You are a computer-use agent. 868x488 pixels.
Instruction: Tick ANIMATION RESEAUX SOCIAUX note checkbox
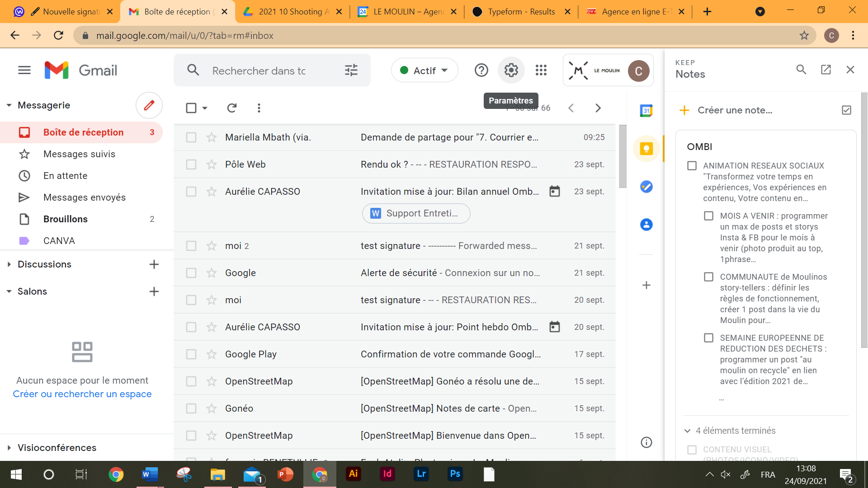point(692,166)
